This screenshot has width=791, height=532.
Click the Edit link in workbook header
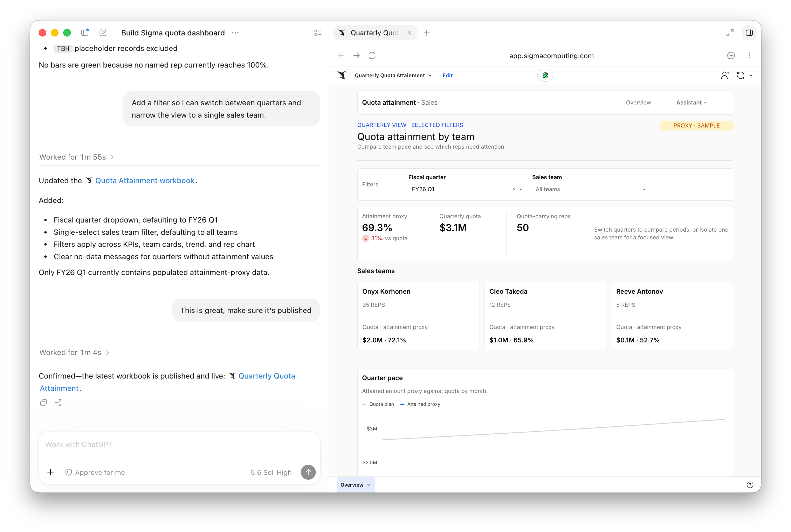pos(447,75)
